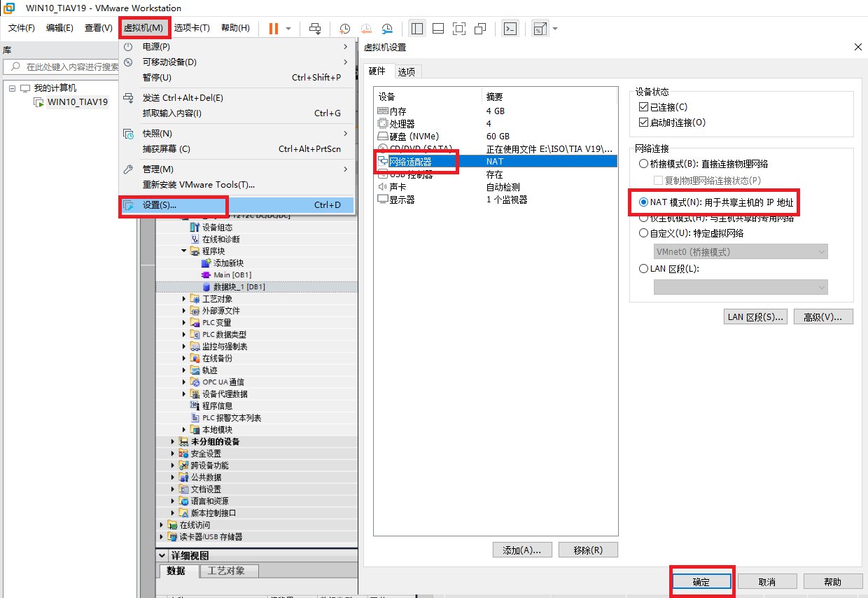Viewport: 868px width, 598px height.
Task: Choose 设置(S)... menu entry
Action: (237, 205)
